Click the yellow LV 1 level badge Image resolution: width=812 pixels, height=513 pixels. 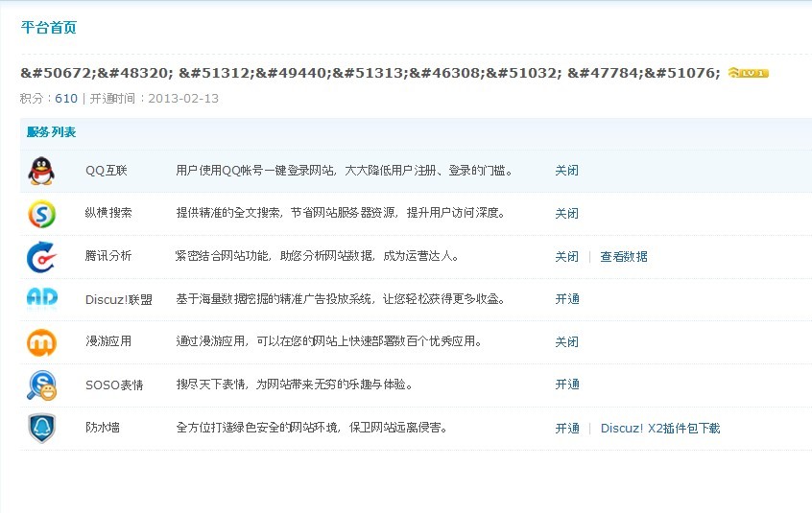(x=748, y=73)
